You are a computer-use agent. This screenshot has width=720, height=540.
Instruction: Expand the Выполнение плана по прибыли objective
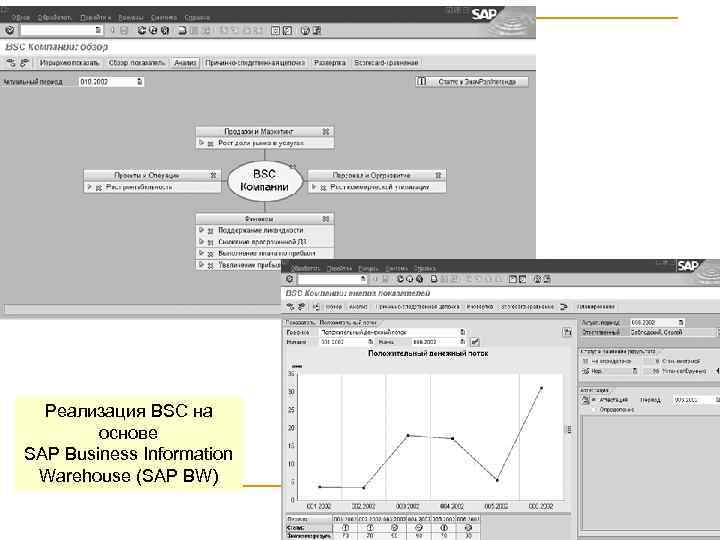tap(201, 253)
